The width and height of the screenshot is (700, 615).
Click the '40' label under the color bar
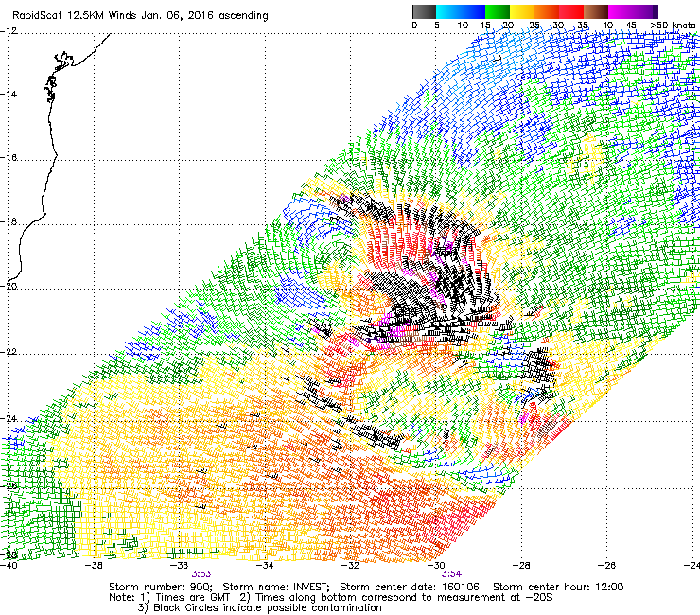pyautogui.click(x=607, y=26)
